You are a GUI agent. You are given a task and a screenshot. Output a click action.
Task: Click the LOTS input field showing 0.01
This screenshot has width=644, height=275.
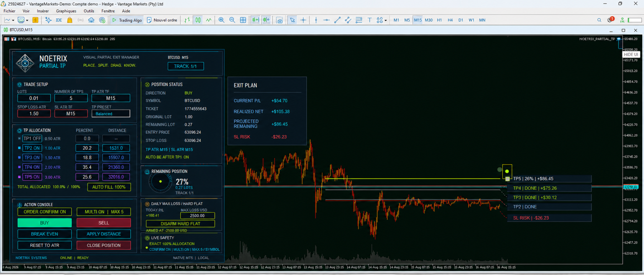[34, 98]
